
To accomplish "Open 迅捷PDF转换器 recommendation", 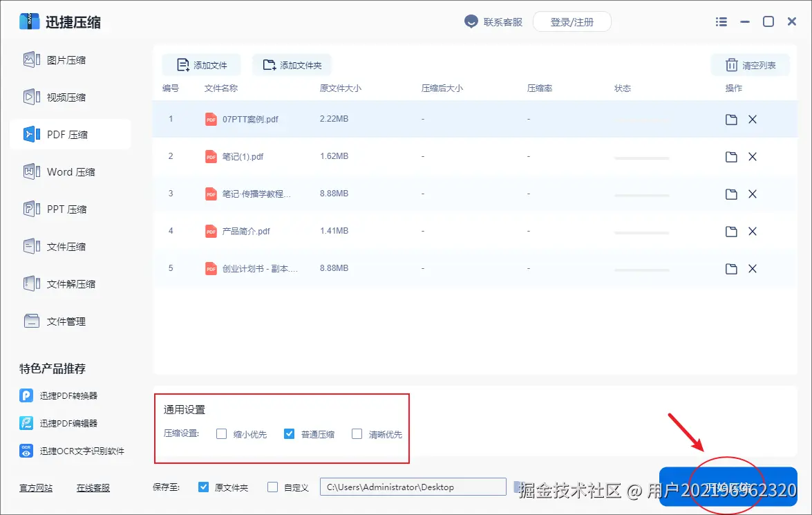I will [x=59, y=396].
